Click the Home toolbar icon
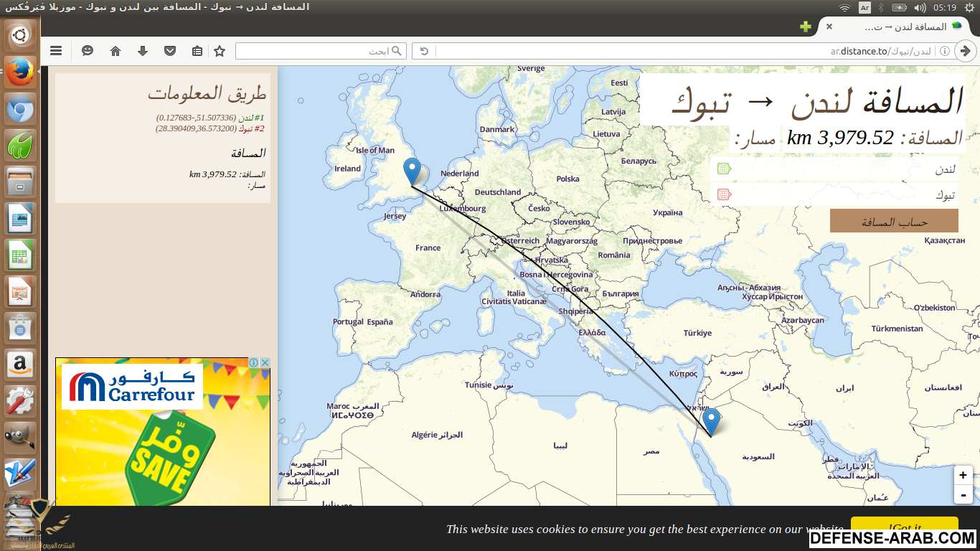980x551 pixels. coord(115,51)
